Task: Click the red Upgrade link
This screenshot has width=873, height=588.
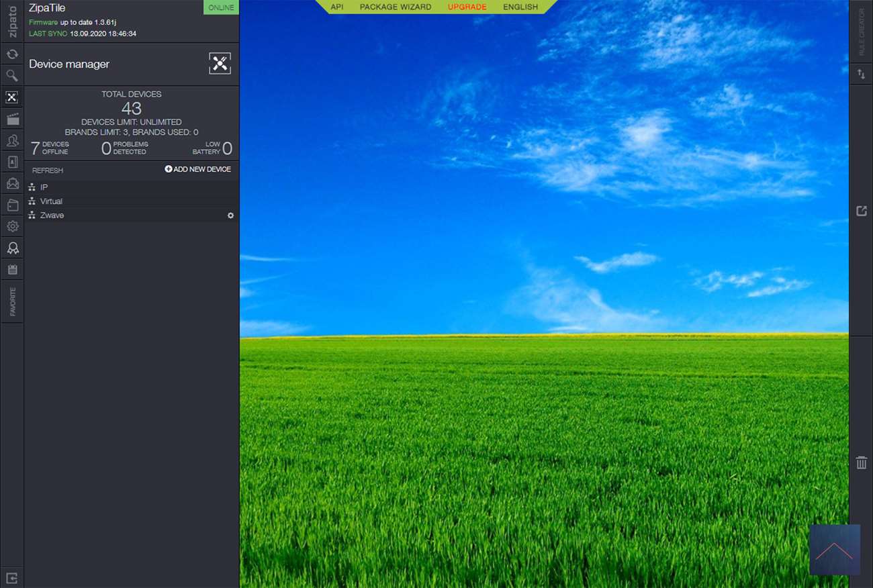Action: (467, 7)
